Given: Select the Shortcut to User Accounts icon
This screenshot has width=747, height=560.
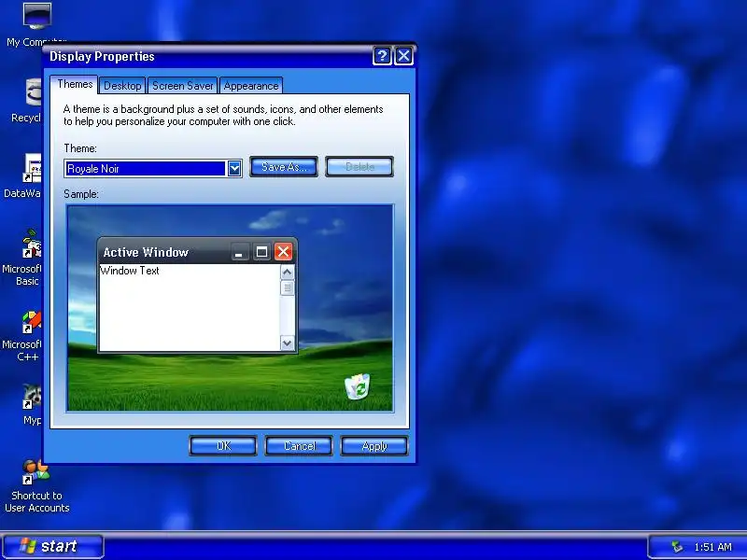Looking at the screenshot, I should [36, 472].
